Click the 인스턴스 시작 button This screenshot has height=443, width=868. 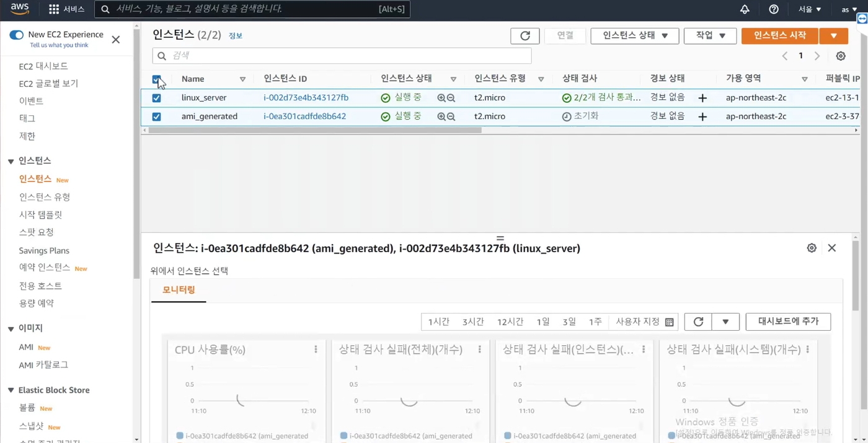[780, 36]
